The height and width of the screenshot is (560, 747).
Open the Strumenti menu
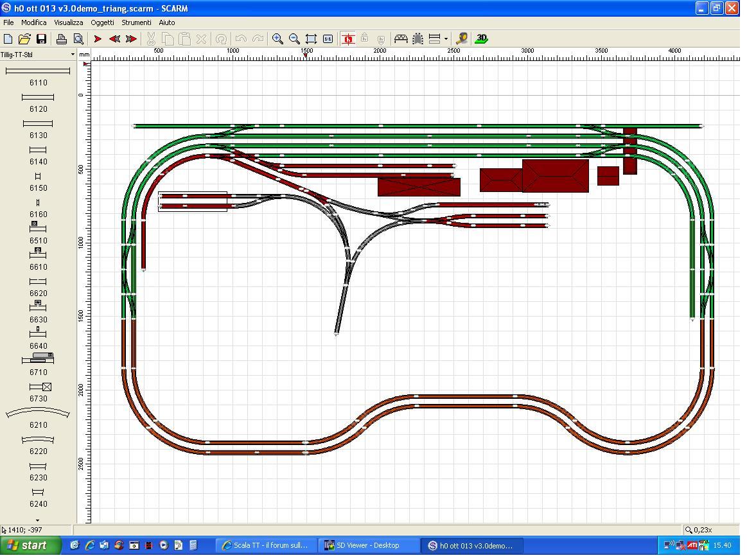pos(136,22)
